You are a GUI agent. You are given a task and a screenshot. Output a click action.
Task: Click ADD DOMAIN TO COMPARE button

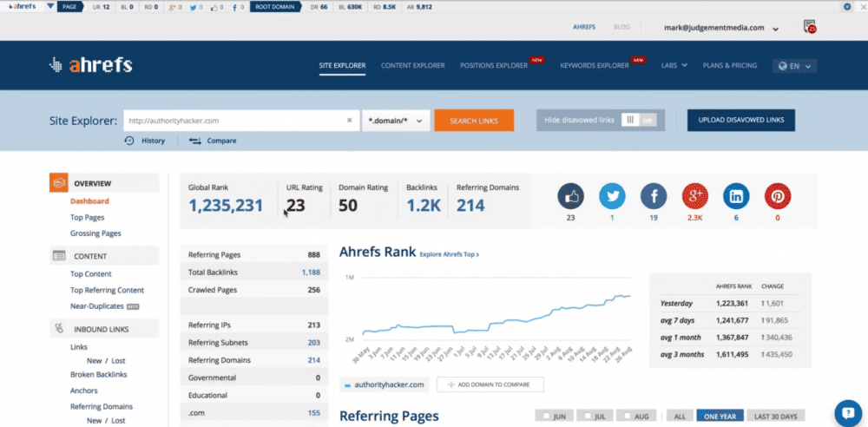[490, 384]
